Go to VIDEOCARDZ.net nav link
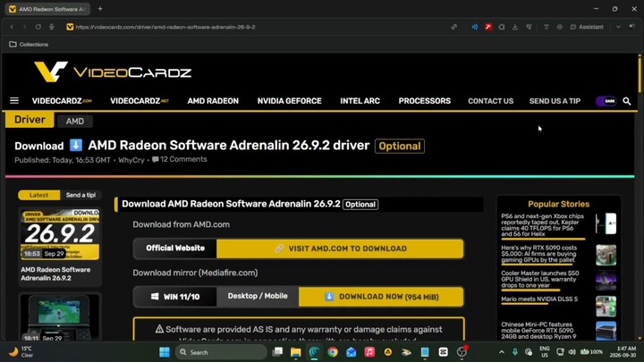The image size is (644, 362). click(140, 101)
